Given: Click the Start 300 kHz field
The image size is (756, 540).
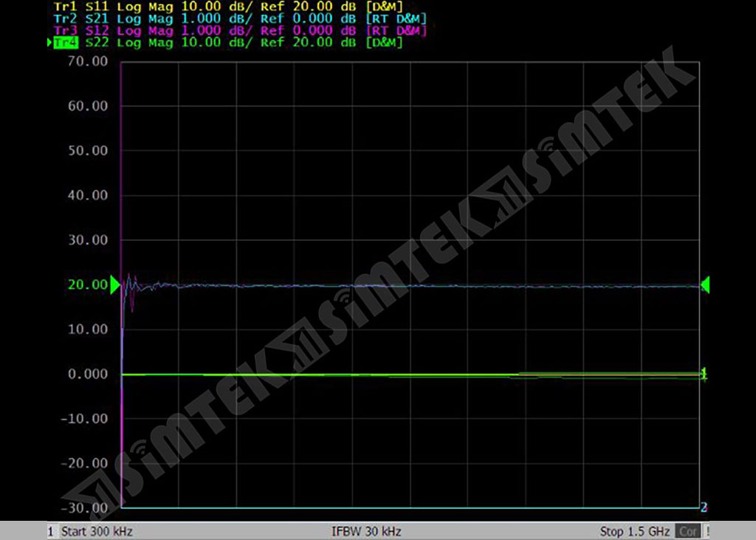Looking at the screenshot, I should (x=97, y=531).
